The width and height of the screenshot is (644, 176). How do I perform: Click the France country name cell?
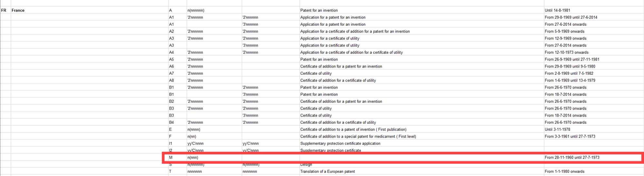tap(18, 10)
